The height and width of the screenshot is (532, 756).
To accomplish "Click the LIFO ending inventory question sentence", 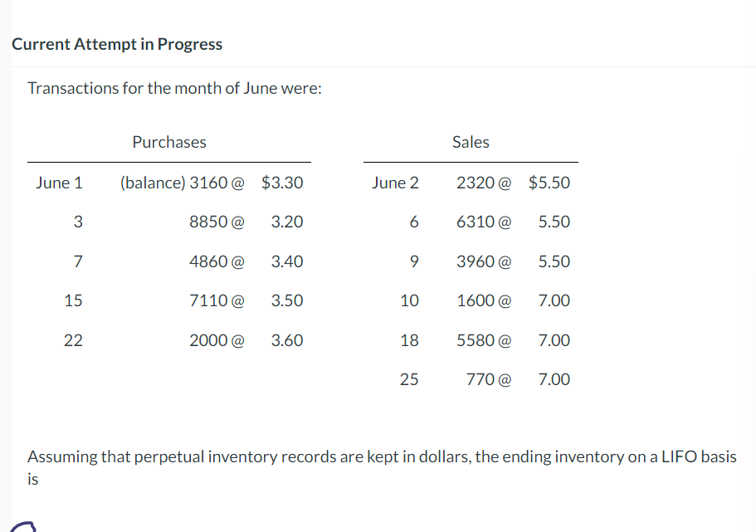I will click(382, 456).
